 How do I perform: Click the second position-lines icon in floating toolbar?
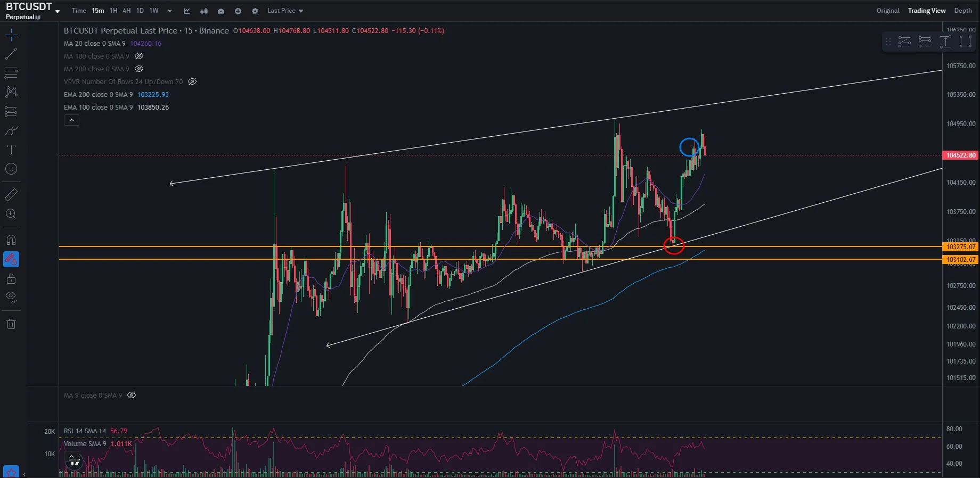[925, 42]
